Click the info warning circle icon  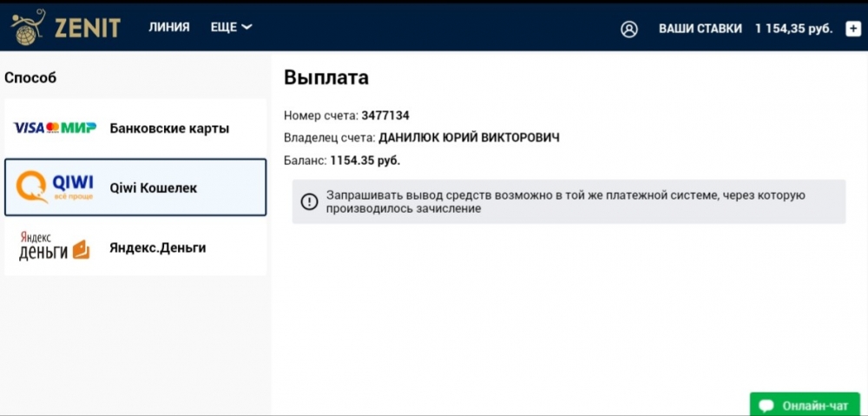(x=309, y=201)
